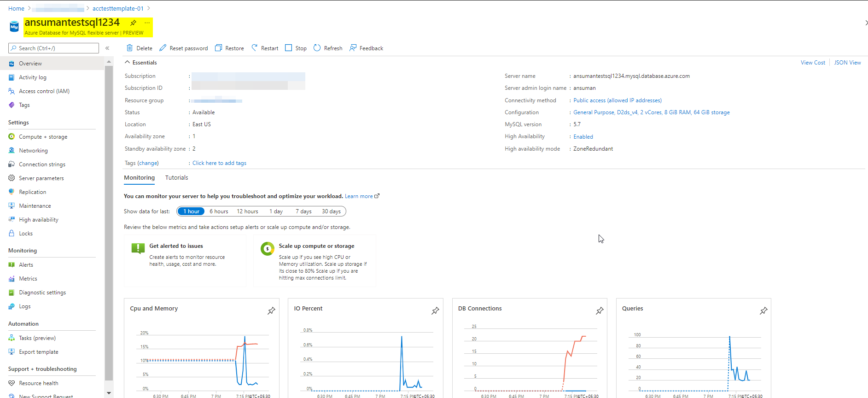This screenshot has height=398, width=868.
Task: Click the Locks padlock icon
Action: click(12, 234)
